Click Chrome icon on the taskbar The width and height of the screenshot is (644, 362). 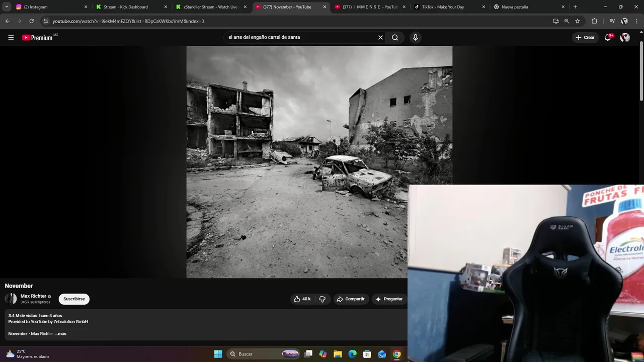point(396,354)
